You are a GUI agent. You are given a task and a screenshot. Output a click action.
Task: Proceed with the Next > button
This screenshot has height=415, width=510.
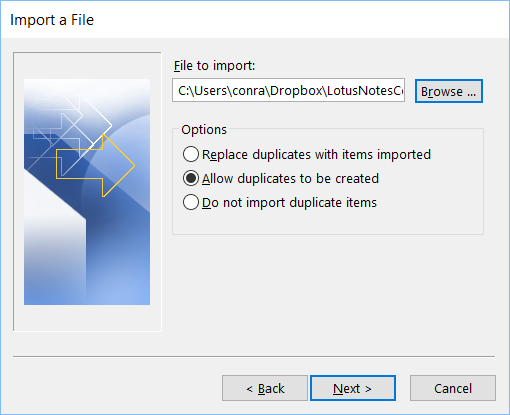(x=353, y=388)
